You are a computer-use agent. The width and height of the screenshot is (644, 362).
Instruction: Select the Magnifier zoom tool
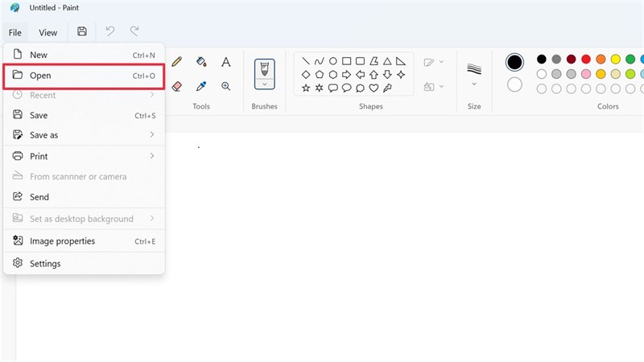coord(226,85)
